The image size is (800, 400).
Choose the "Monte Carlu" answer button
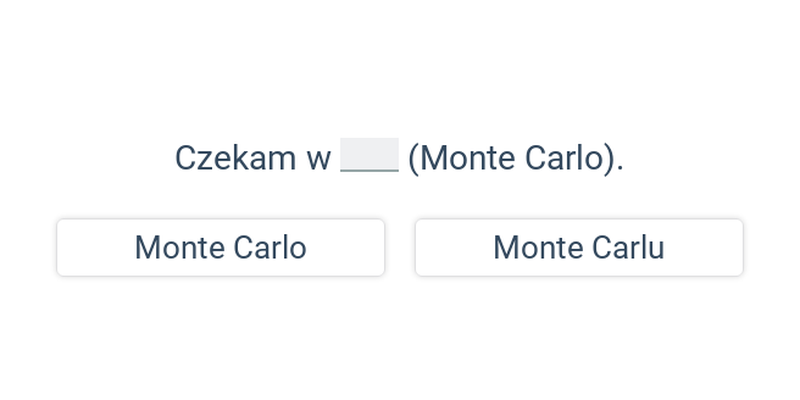[x=579, y=247]
